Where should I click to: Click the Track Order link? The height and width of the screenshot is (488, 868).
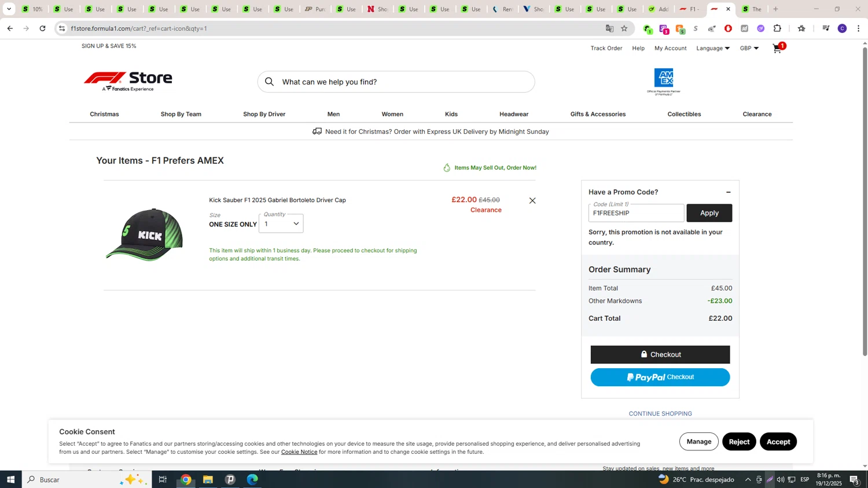click(606, 49)
